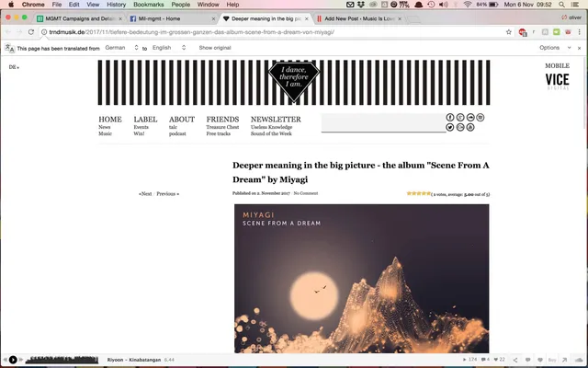Open English target language dropdown
588x368 pixels.
coord(169,48)
